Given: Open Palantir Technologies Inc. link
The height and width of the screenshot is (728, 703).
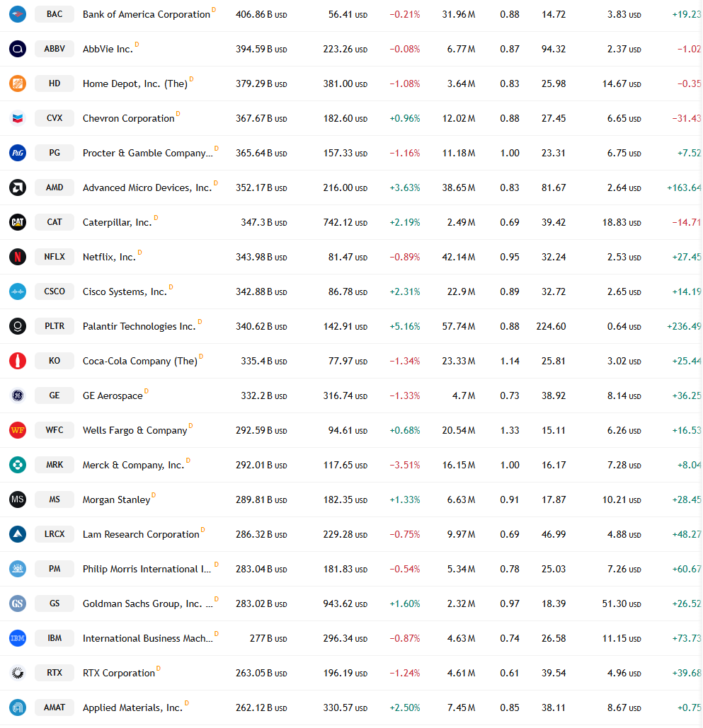Looking at the screenshot, I should click(139, 326).
